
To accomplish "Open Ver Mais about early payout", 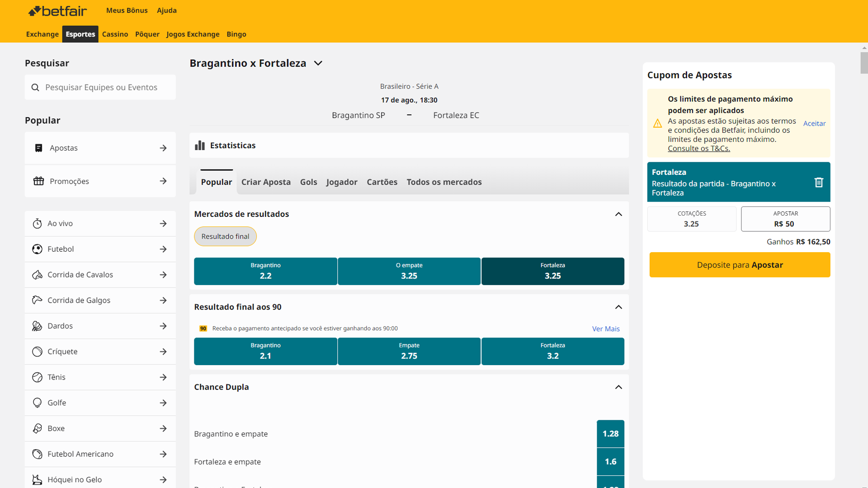I will (606, 328).
